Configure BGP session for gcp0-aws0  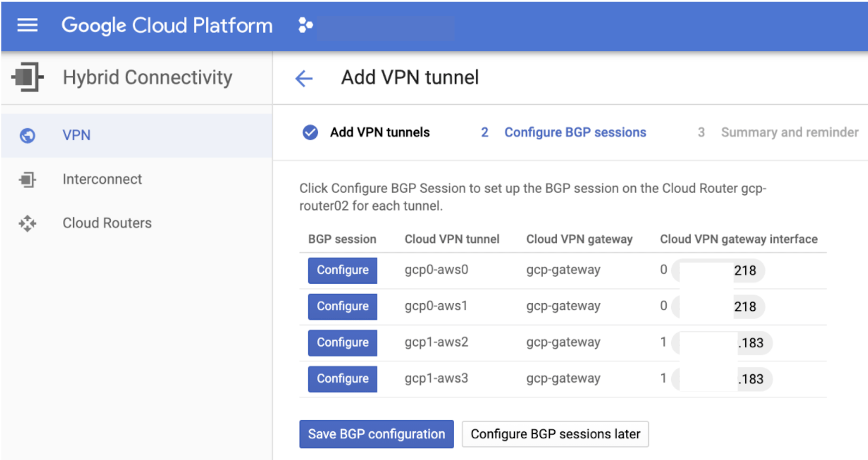point(342,270)
